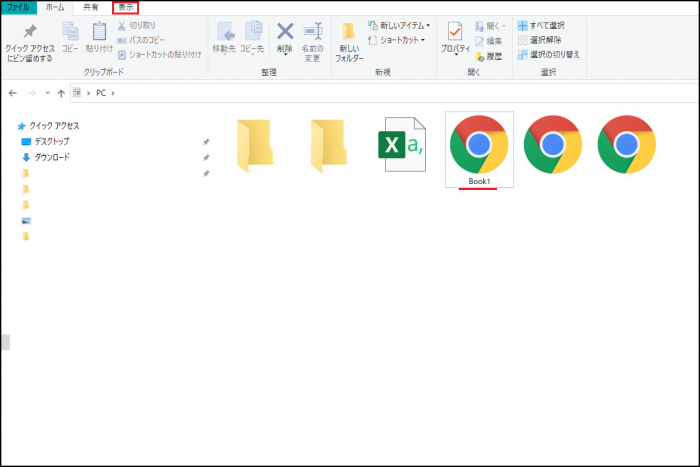Click すべて選択 (Select all)

pyautogui.click(x=541, y=25)
